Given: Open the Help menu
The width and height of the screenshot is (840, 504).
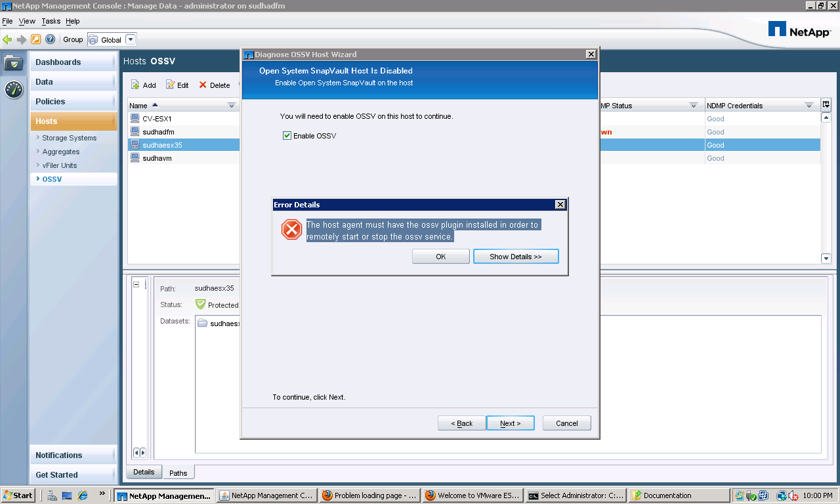Looking at the screenshot, I should point(72,22).
